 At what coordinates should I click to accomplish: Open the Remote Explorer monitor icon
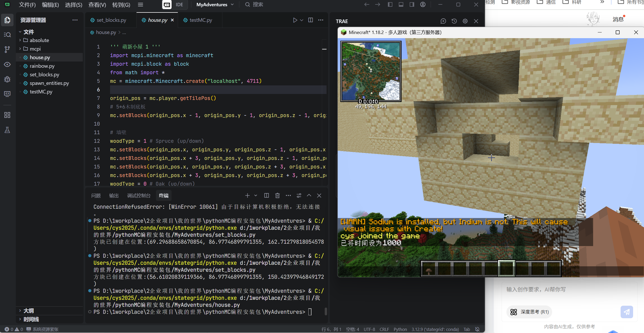tap(7, 94)
